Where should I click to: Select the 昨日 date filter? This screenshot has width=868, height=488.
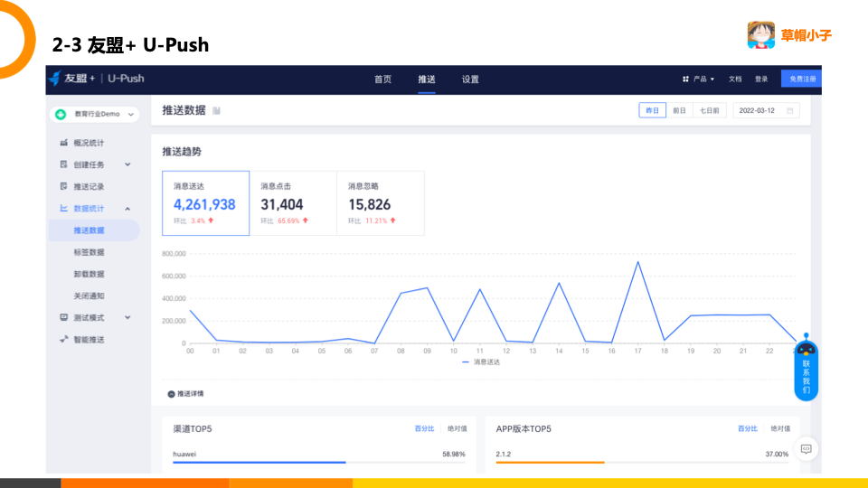tap(652, 110)
